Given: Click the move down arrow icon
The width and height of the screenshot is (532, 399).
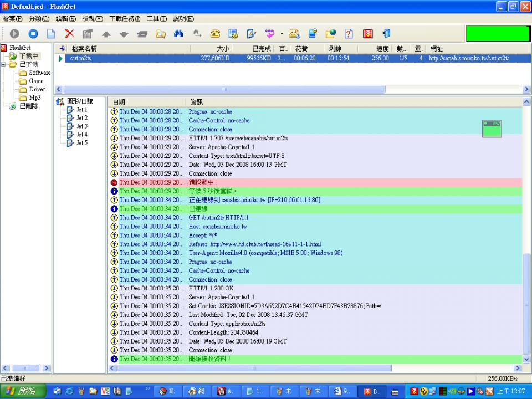Looking at the screenshot, I should [x=124, y=34].
